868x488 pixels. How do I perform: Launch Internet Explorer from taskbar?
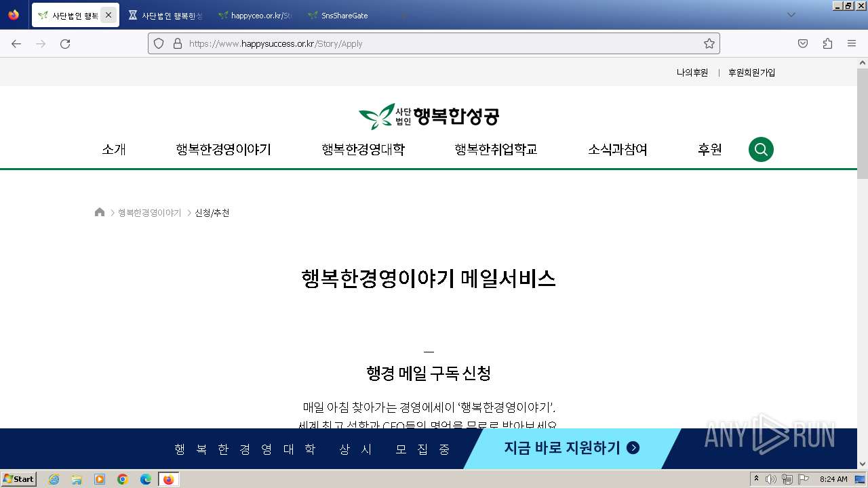54,479
